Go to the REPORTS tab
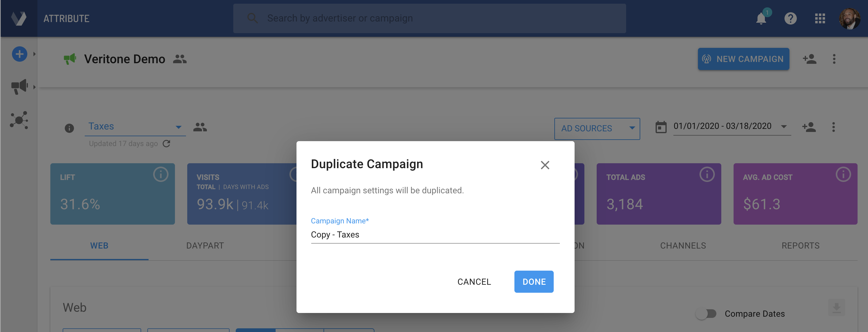Screen dimensions: 868x332 [x=801, y=246]
